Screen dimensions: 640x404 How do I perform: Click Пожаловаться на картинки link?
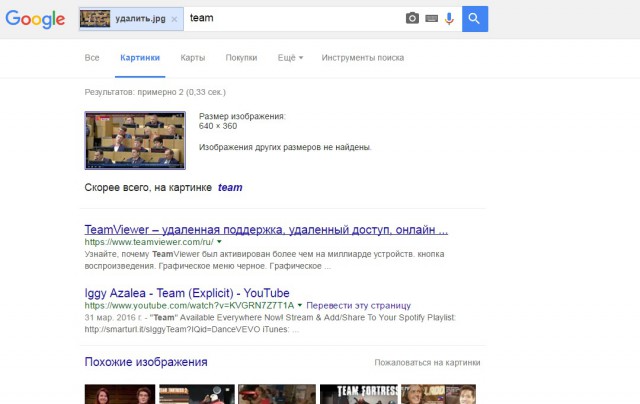point(427,363)
